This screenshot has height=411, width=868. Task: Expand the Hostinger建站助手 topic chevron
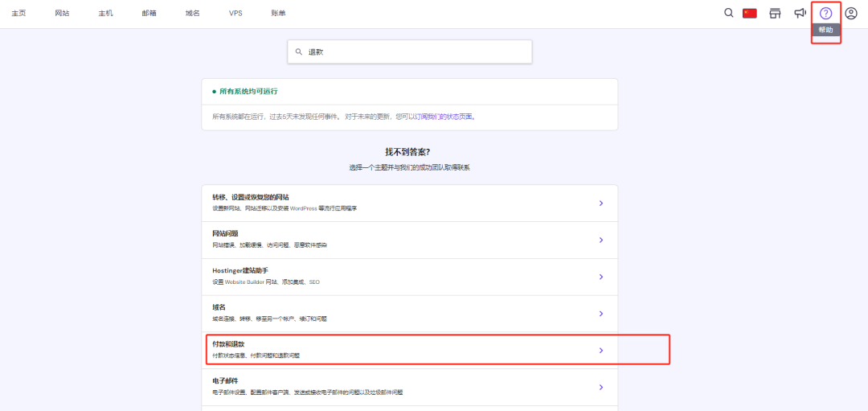[x=600, y=277]
